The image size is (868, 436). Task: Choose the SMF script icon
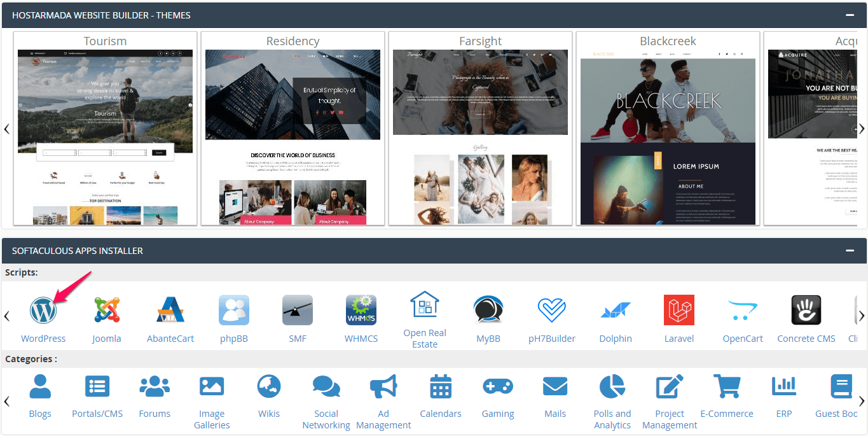[298, 310]
